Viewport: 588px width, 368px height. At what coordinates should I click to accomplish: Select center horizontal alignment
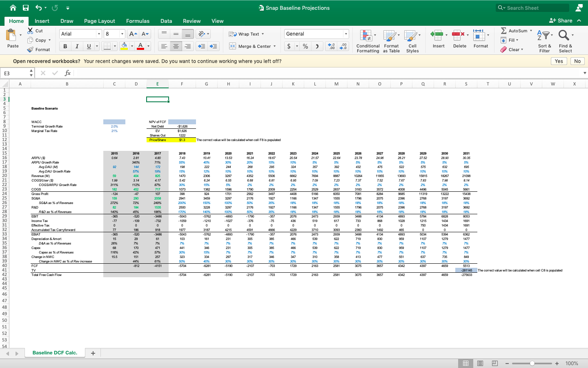(176, 46)
